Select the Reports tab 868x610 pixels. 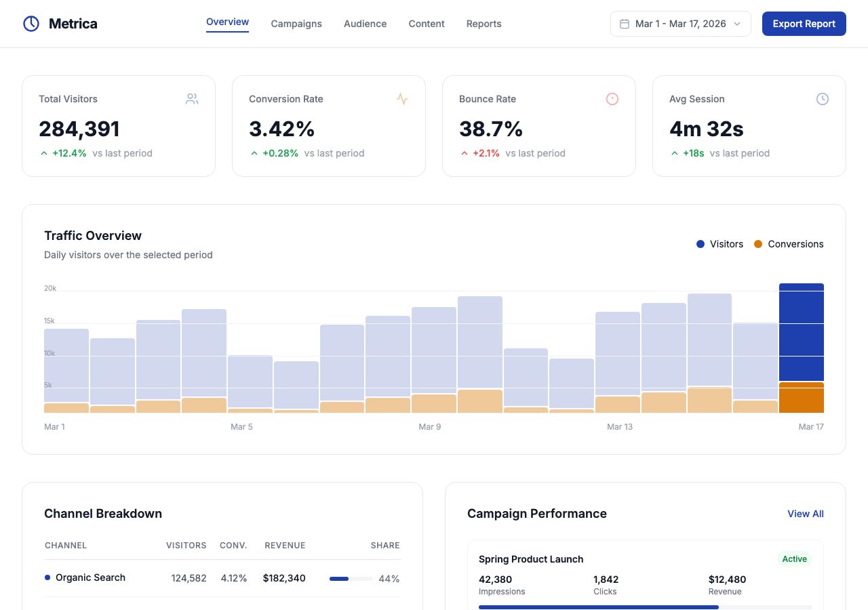[x=484, y=24]
